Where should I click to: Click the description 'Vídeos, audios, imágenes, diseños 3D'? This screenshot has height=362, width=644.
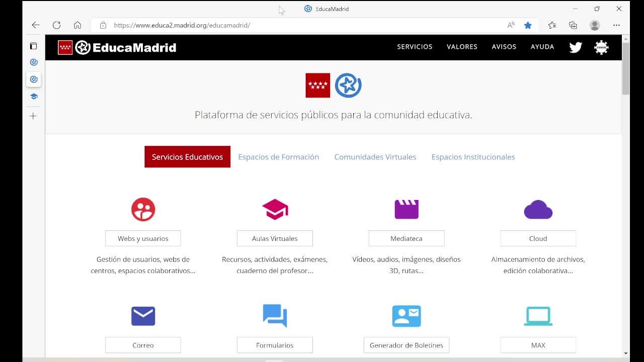click(407, 265)
